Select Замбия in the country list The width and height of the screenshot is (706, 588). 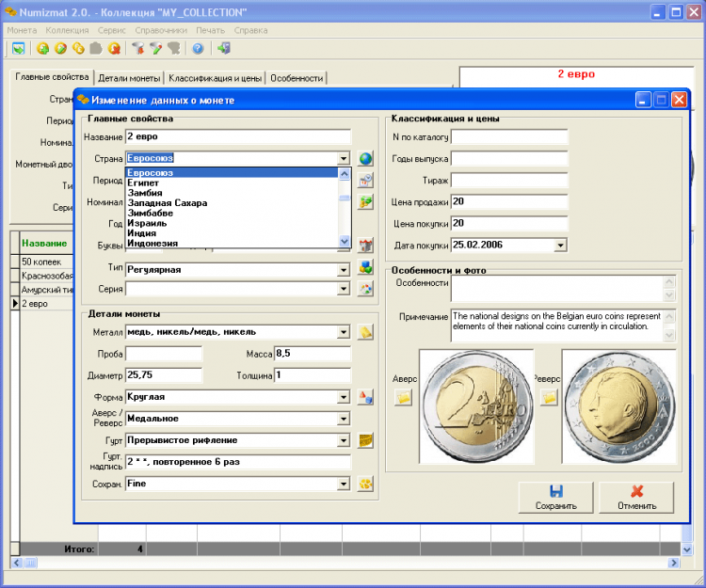pyautogui.click(x=232, y=193)
